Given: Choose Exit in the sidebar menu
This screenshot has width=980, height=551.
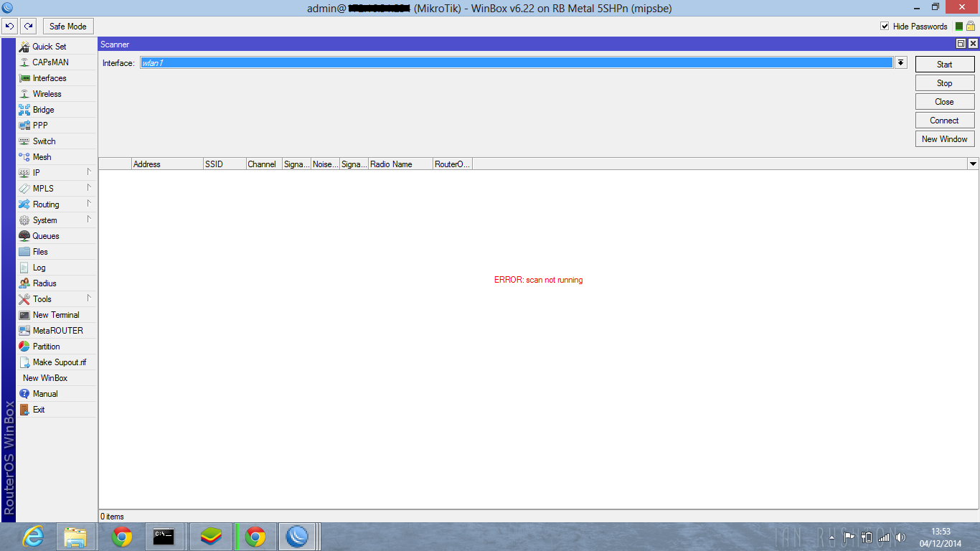Looking at the screenshot, I should coord(56,410).
